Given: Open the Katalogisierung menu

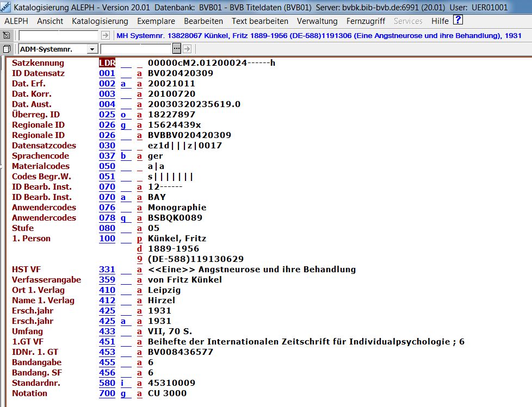Looking at the screenshot, I should (100, 21).
